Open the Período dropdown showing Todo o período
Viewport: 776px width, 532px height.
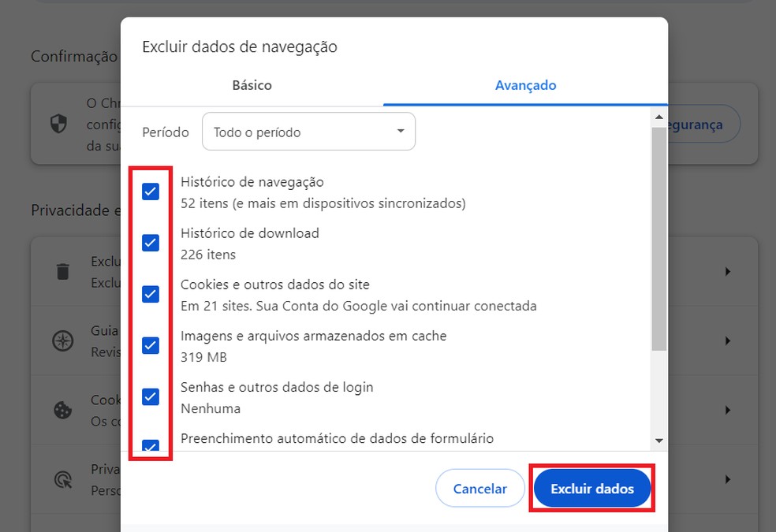pos(308,131)
